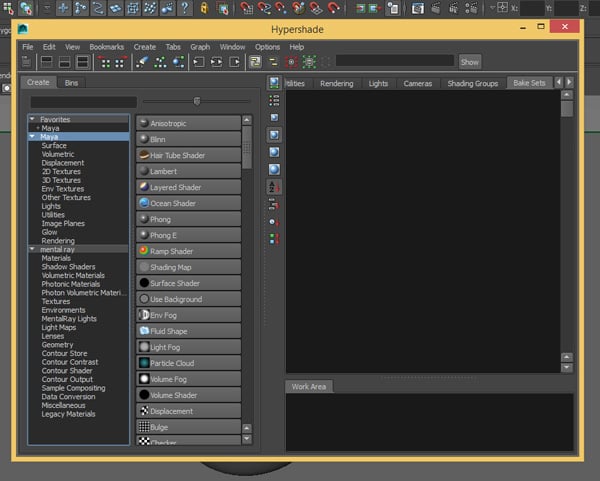The image size is (600, 481).
Task: Click the node list vertical scrollbar
Action: [247, 147]
